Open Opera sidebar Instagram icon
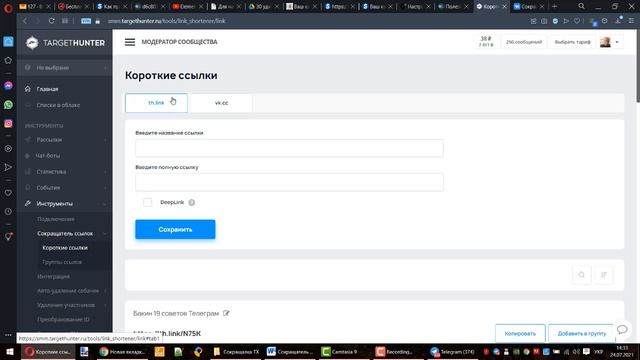Viewport: 640px width, 360px height. 8,124
